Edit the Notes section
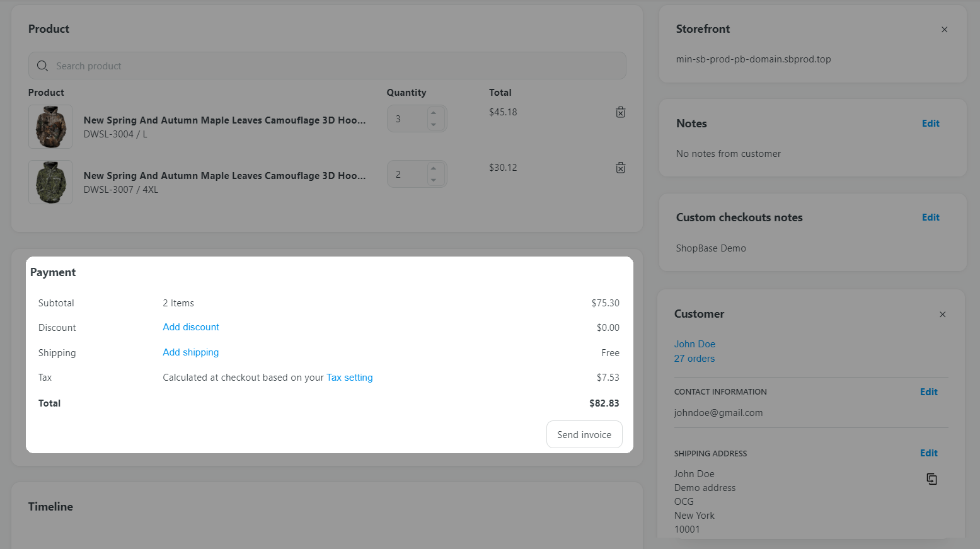Image resolution: width=980 pixels, height=549 pixels. pos(931,124)
